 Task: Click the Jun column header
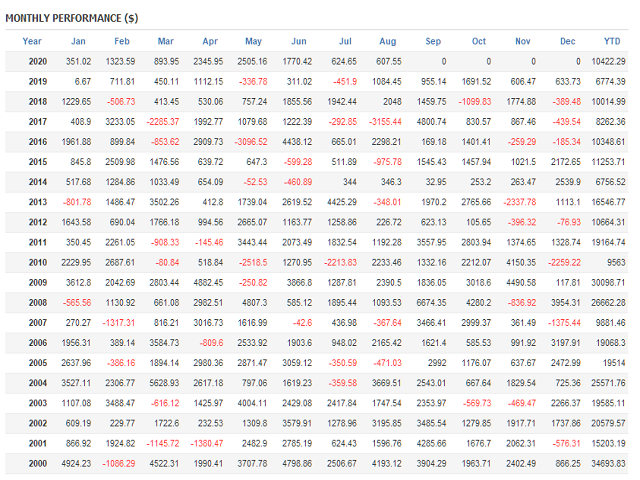pos(299,41)
